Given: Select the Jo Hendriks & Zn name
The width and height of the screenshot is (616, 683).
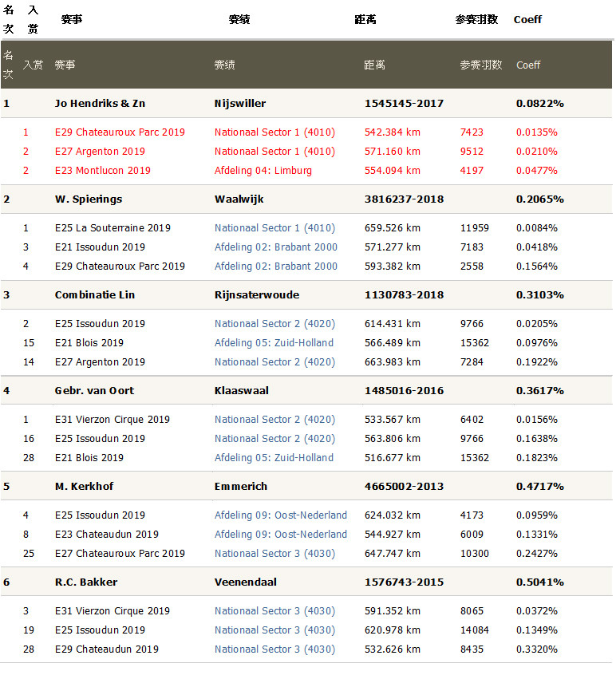Looking at the screenshot, I should click(100, 104).
